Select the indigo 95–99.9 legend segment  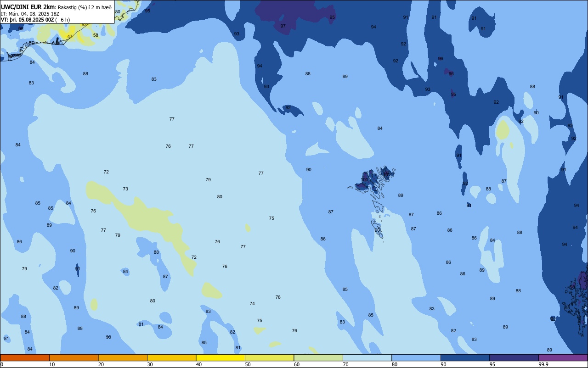514,357
